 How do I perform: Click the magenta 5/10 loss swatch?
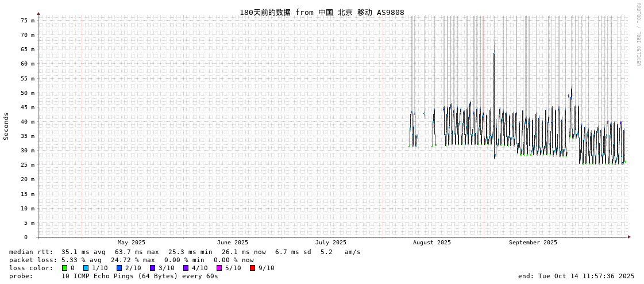click(219, 268)
